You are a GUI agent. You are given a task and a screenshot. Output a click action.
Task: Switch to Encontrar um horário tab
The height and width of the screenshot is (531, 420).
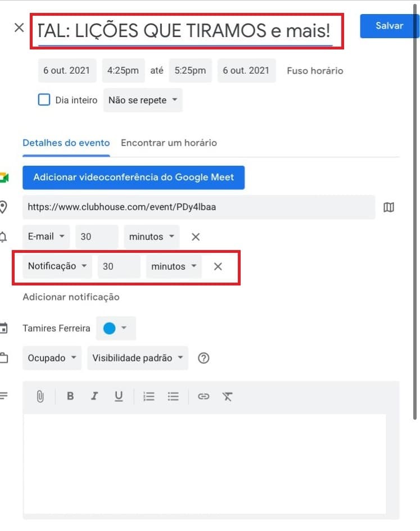coord(169,143)
